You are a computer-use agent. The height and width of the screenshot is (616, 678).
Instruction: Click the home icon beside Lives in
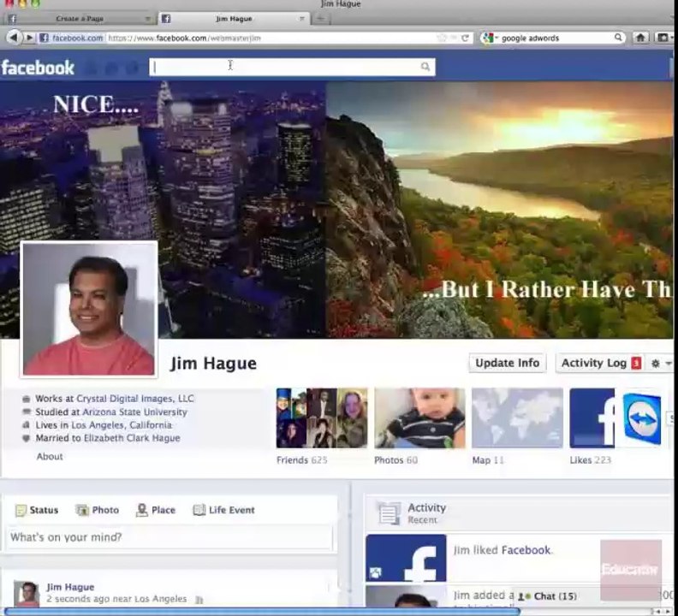pos(27,425)
